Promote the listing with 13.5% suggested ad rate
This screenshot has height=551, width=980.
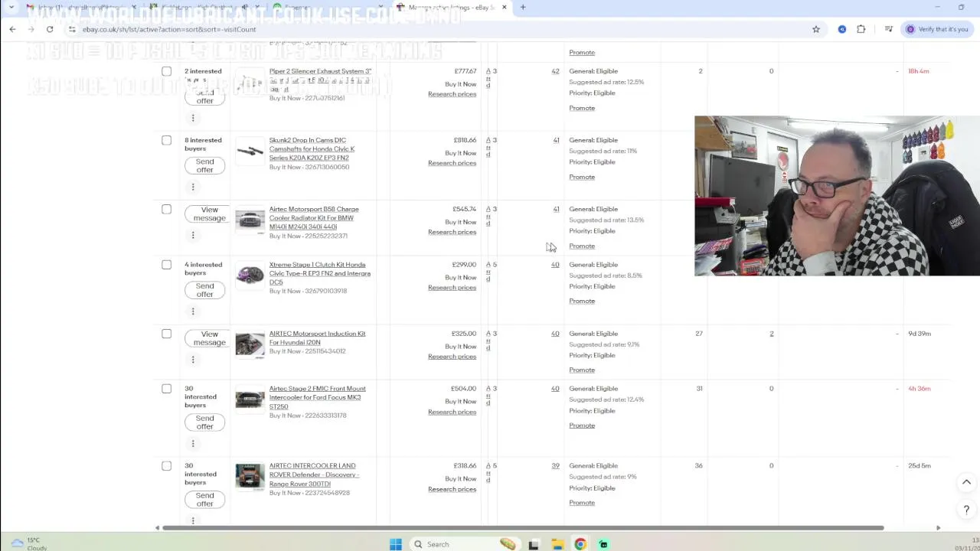pos(582,246)
